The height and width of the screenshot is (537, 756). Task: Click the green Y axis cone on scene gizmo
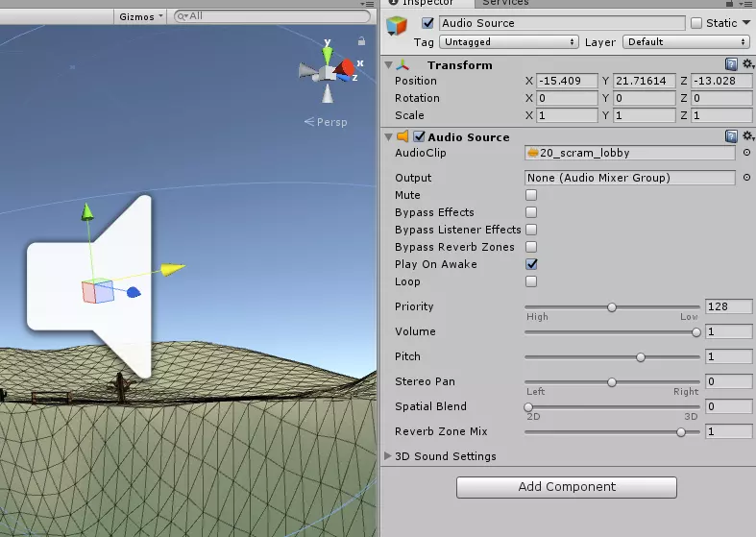tap(328, 56)
